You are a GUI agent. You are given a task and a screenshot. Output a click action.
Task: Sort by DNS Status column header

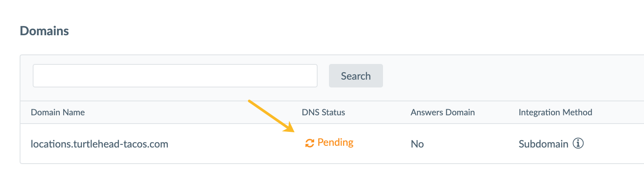(x=323, y=112)
